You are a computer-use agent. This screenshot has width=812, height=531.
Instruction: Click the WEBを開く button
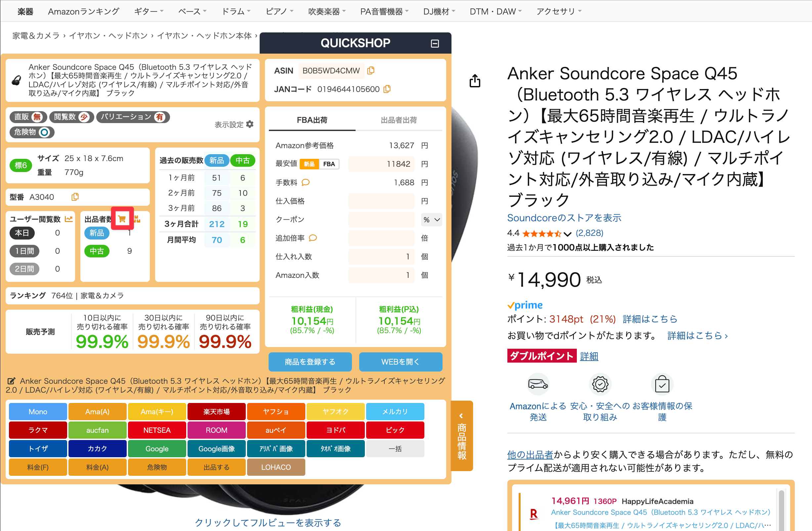tap(401, 362)
